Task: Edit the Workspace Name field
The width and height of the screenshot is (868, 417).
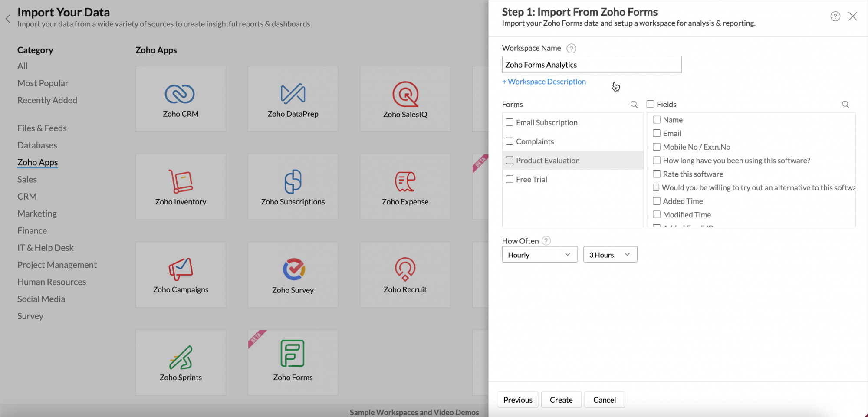Action: 591,64
